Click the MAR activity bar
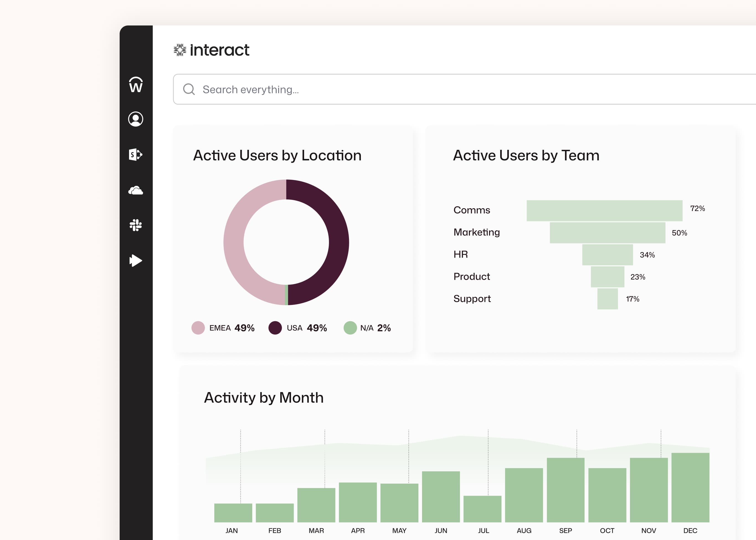 tap(316, 505)
